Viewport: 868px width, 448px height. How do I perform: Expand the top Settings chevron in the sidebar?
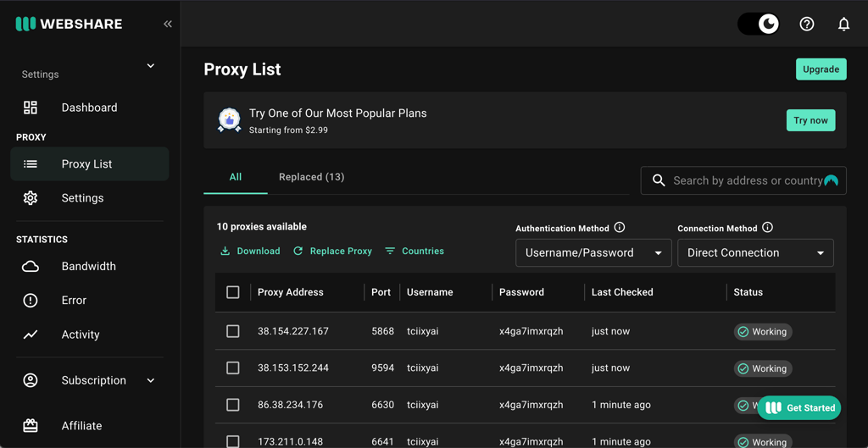pos(151,66)
